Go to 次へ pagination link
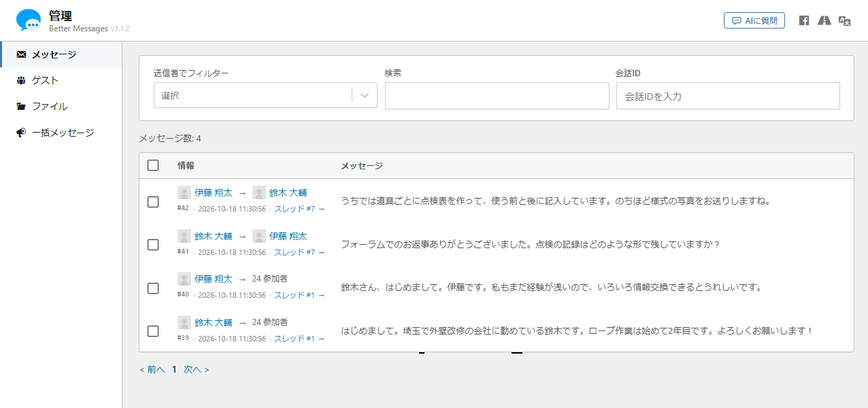The height and width of the screenshot is (408, 868). (196, 369)
